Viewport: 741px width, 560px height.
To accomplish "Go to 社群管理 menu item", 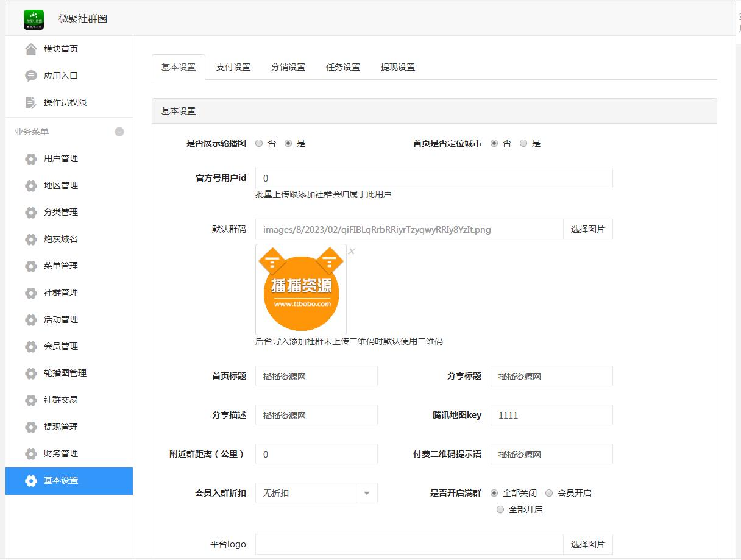I will (x=69, y=292).
